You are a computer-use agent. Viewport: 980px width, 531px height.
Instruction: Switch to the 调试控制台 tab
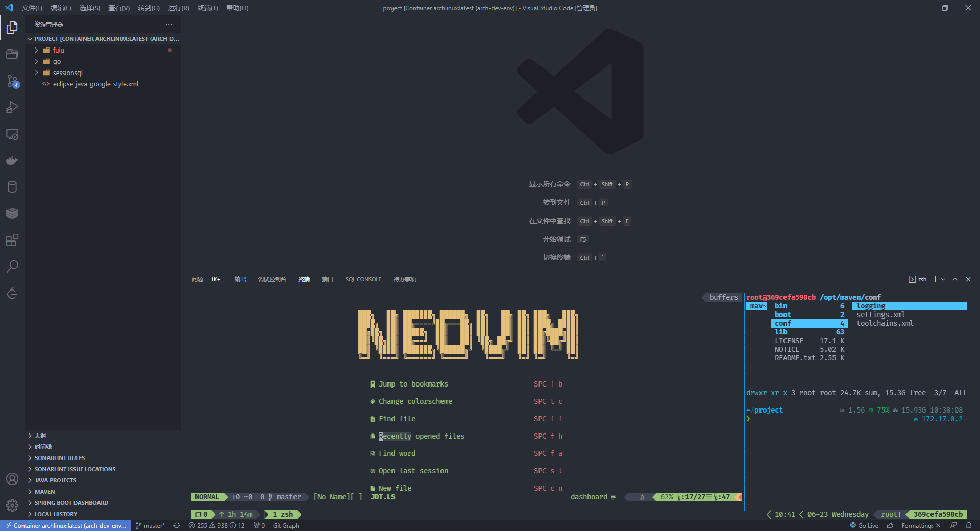point(272,279)
